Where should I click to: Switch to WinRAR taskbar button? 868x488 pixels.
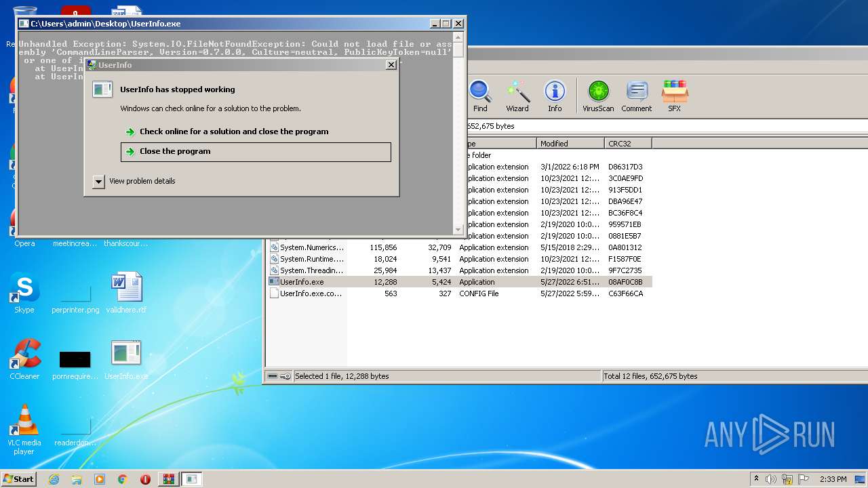168,479
